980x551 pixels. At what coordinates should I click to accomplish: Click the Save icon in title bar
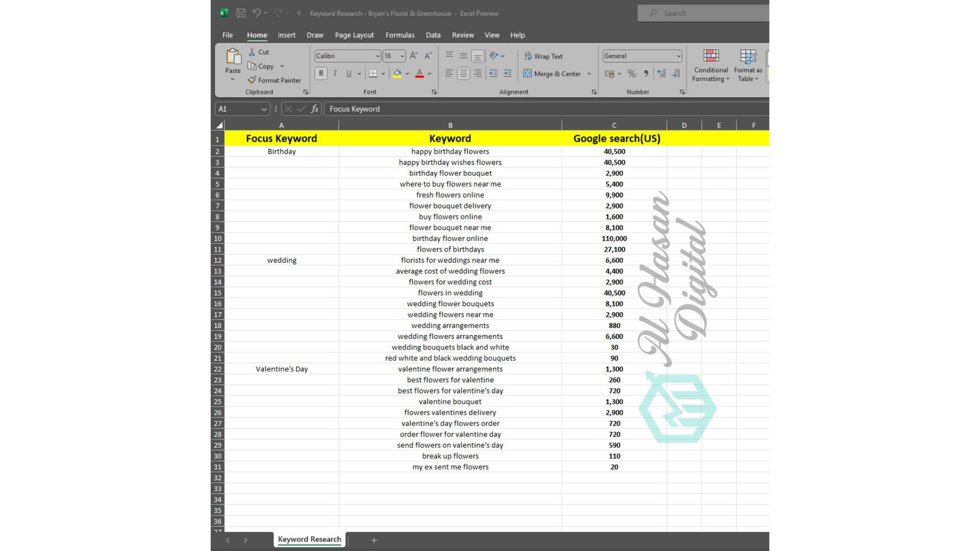241,13
